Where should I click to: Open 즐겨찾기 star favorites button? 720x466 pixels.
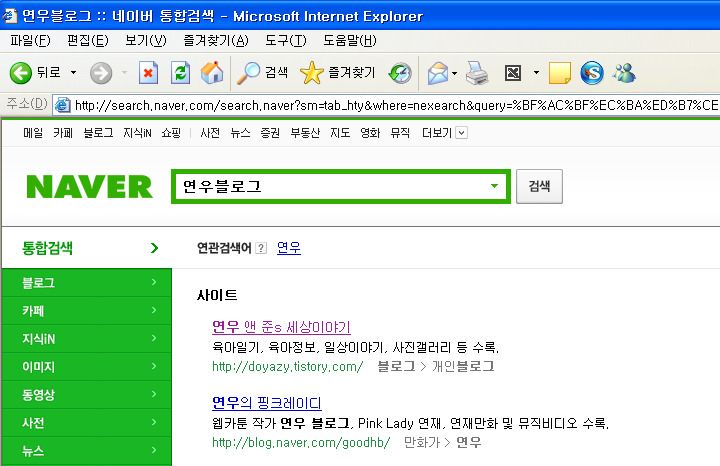tap(338, 73)
